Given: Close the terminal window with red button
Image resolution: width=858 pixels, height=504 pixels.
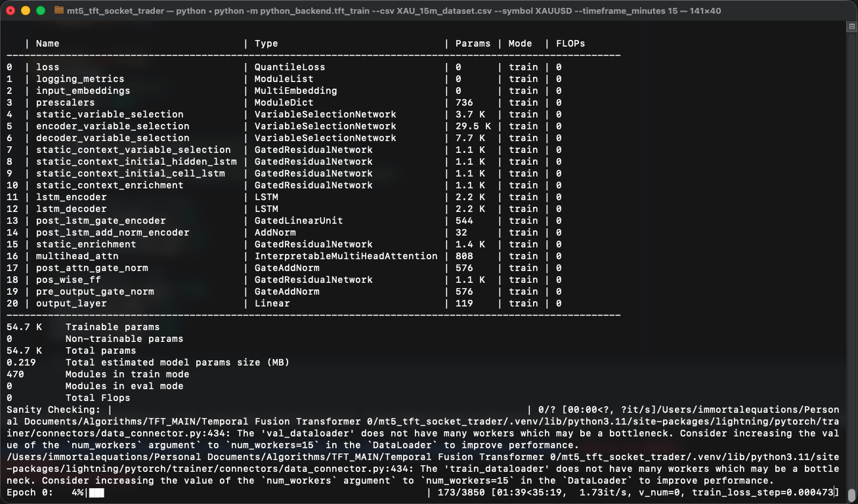Looking at the screenshot, I should point(11,10).
